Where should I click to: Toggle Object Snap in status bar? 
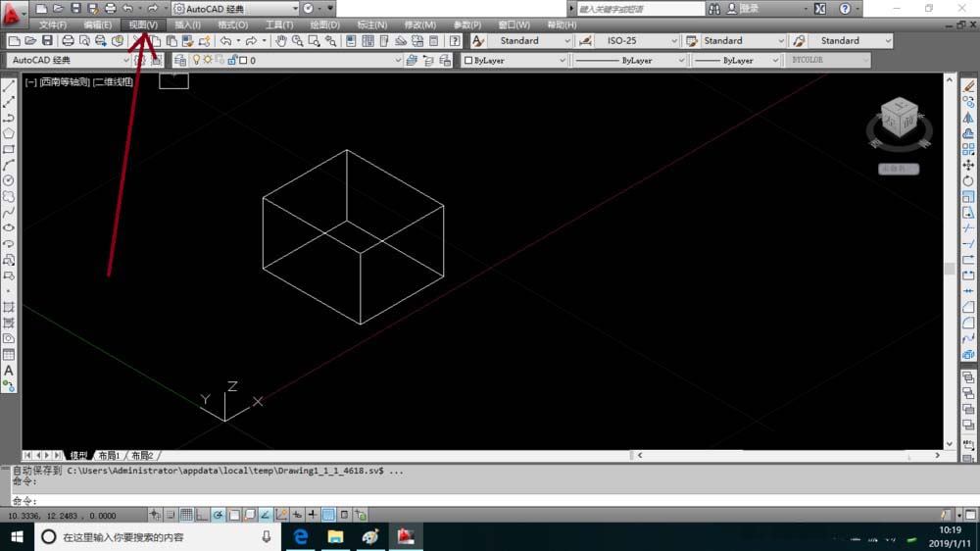(234, 515)
